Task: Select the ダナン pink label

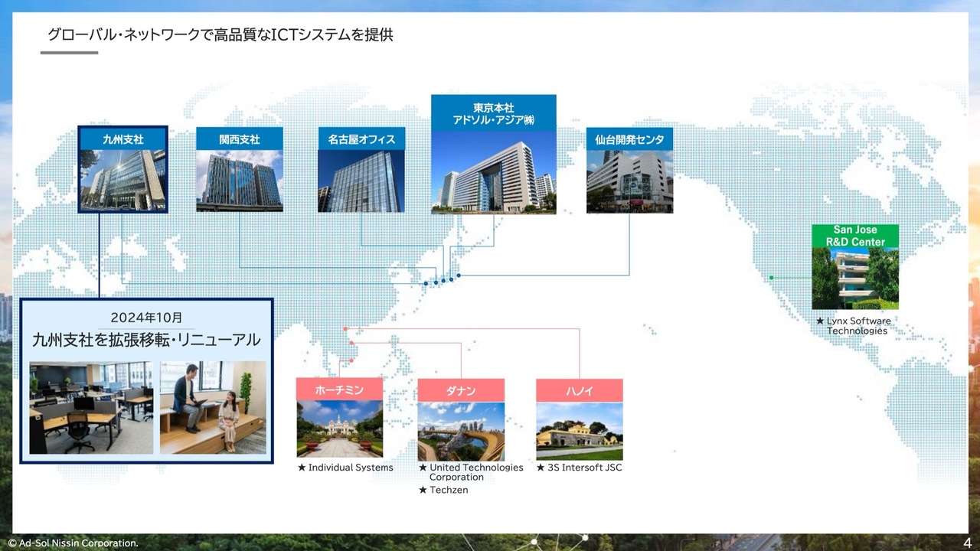Action: click(x=460, y=390)
